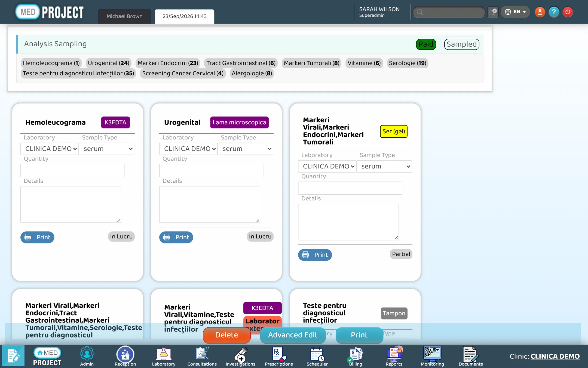Select Hemoleucograma (1) category chip
The image size is (588, 368).
[x=51, y=63]
